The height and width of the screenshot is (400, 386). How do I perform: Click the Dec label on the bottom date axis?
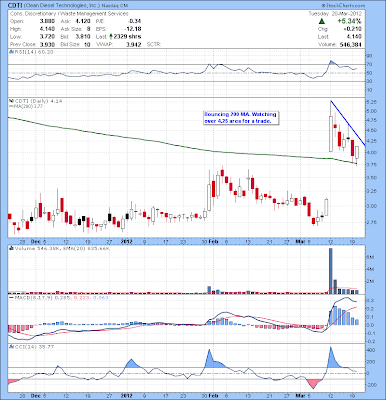35,397
